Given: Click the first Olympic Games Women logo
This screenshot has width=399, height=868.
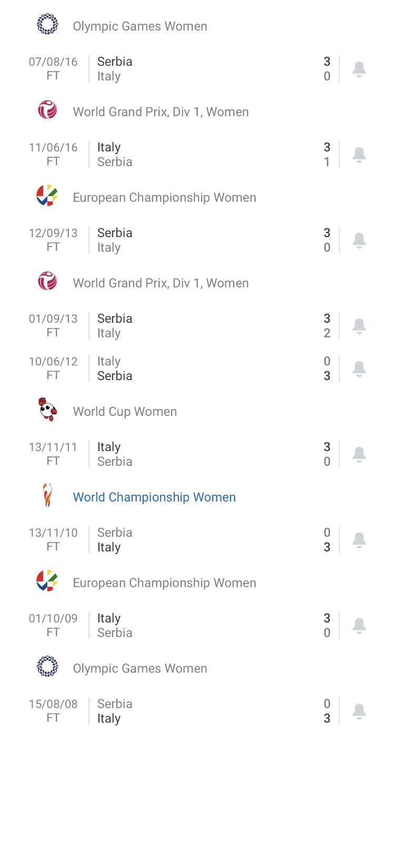Looking at the screenshot, I should pyautogui.click(x=47, y=24).
